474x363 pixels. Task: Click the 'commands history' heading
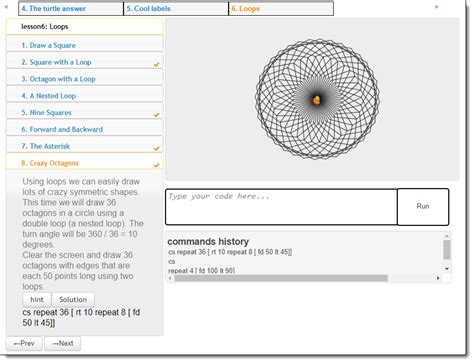tap(208, 241)
